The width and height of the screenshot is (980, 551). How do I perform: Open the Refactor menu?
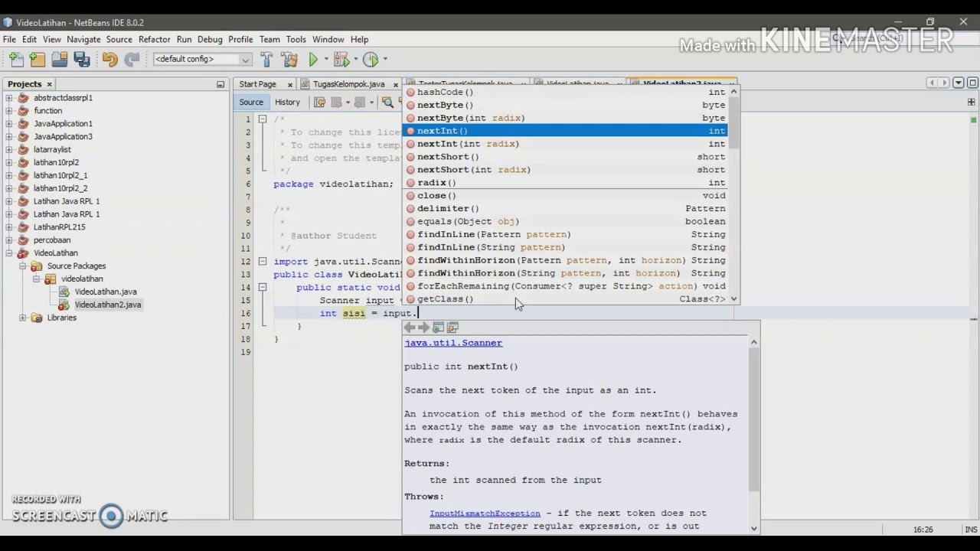pyautogui.click(x=154, y=39)
